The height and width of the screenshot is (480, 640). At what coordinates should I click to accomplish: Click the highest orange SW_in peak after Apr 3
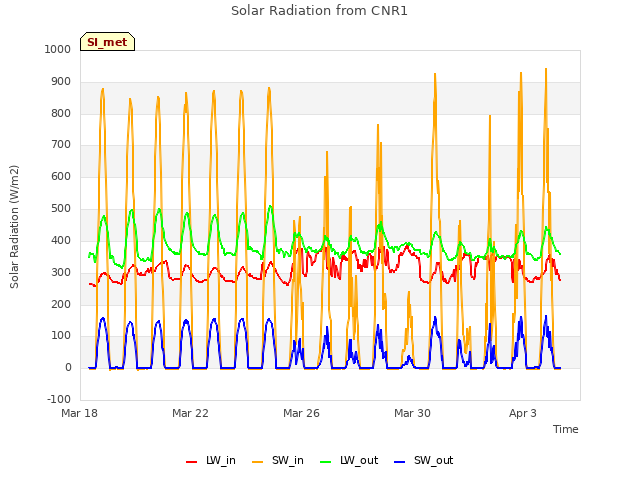(546, 69)
